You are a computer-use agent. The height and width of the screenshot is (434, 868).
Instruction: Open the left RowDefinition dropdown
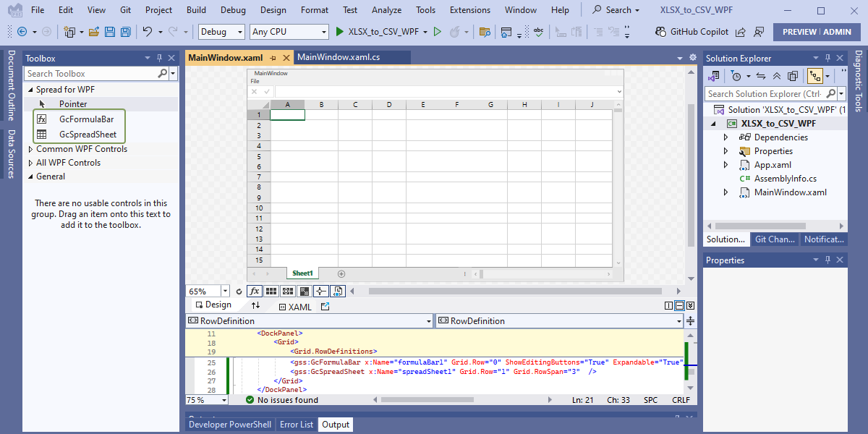(x=429, y=321)
